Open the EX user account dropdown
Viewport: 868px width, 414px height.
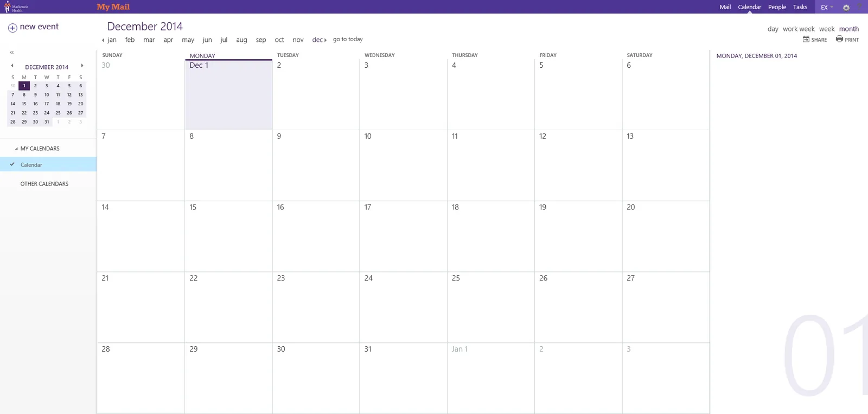click(827, 7)
